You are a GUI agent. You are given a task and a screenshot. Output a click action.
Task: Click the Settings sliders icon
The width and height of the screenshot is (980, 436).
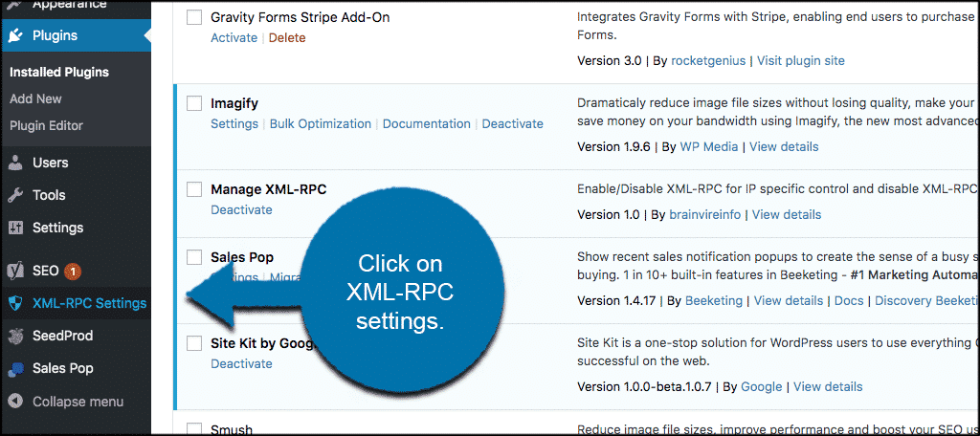(15, 228)
